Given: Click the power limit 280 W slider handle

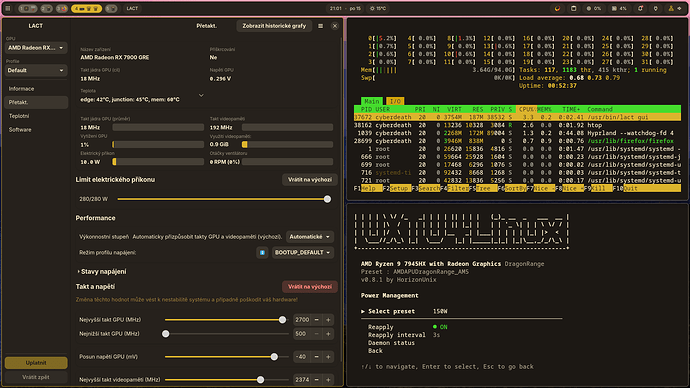Looking at the screenshot, I should coord(327,199).
